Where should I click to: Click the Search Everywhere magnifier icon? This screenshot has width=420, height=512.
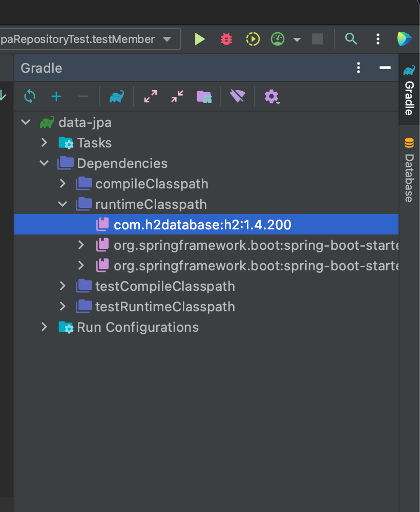click(x=351, y=39)
